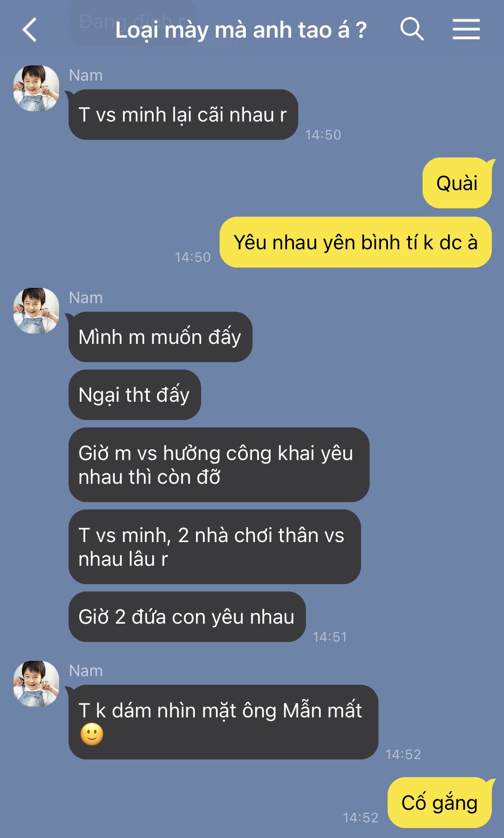The width and height of the screenshot is (504, 838).
Task: Tap the smiley emoji in Nam's last message
Action: pos(92,734)
